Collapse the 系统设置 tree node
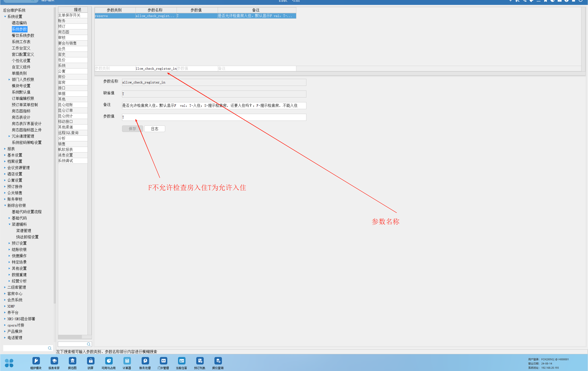The image size is (588, 371). pyautogui.click(x=5, y=17)
